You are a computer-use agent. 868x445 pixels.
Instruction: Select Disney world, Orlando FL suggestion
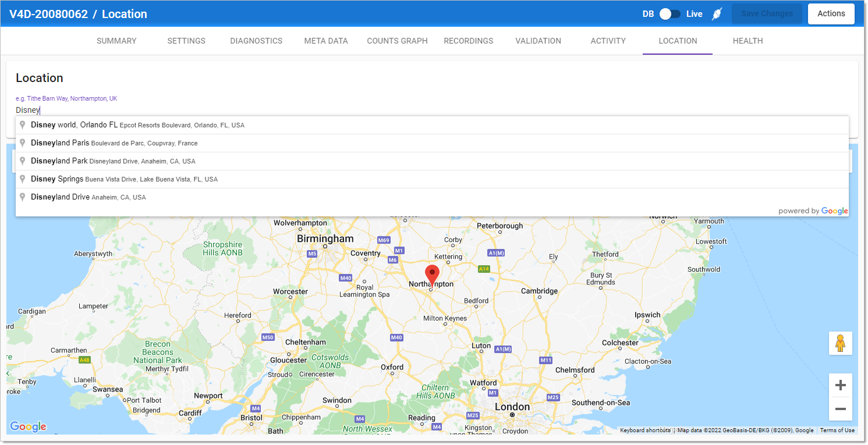pyautogui.click(x=432, y=125)
